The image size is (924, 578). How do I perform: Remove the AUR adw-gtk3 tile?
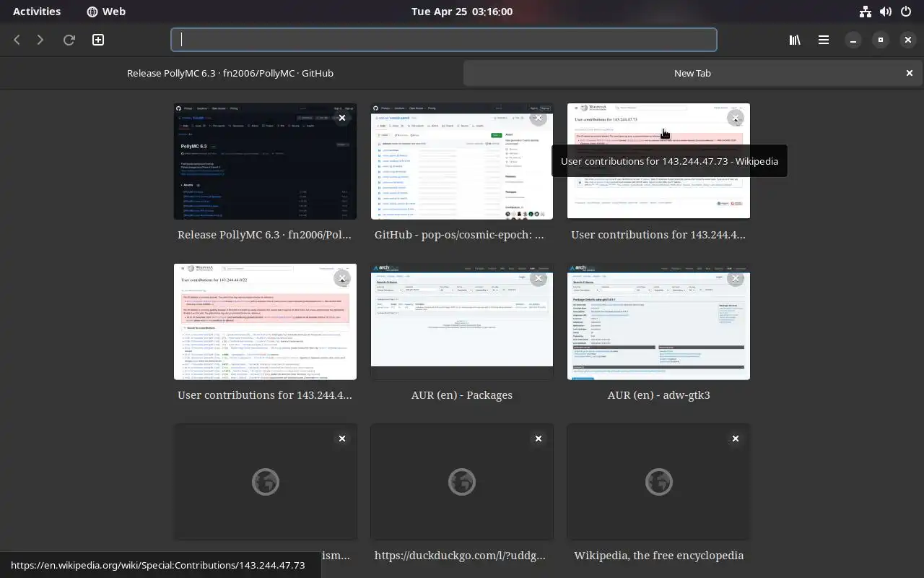click(736, 278)
